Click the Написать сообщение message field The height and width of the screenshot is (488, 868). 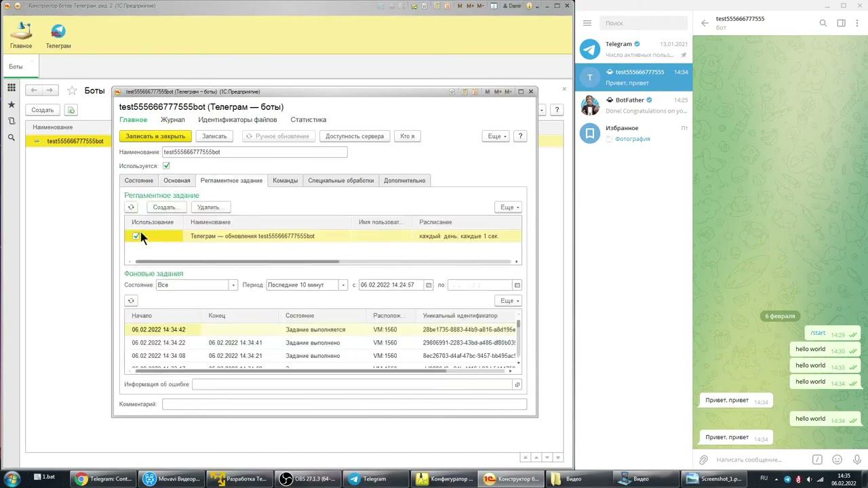click(x=758, y=460)
